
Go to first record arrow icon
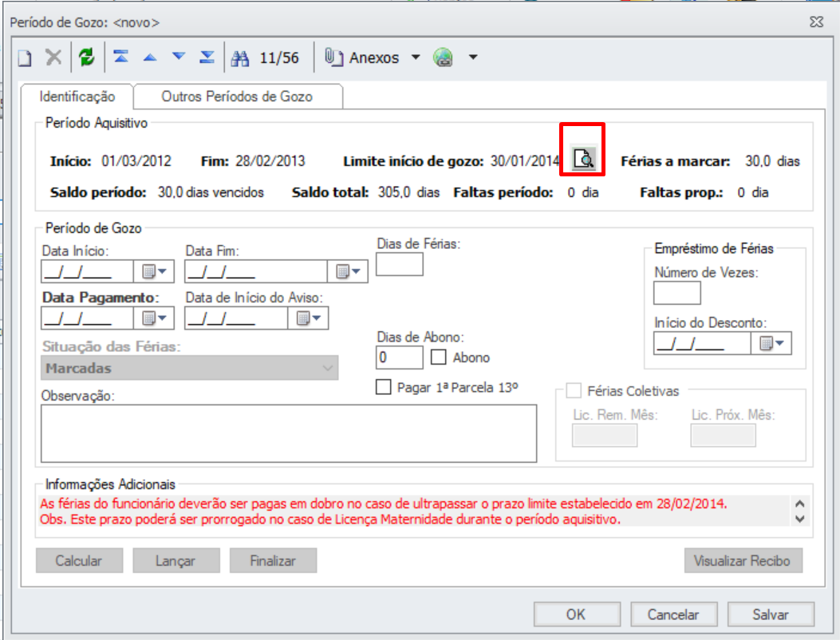point(121,57)
